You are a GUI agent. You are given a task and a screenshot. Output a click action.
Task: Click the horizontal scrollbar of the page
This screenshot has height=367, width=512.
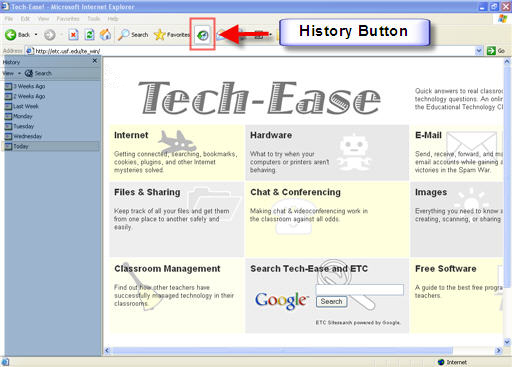pos(282,350)
